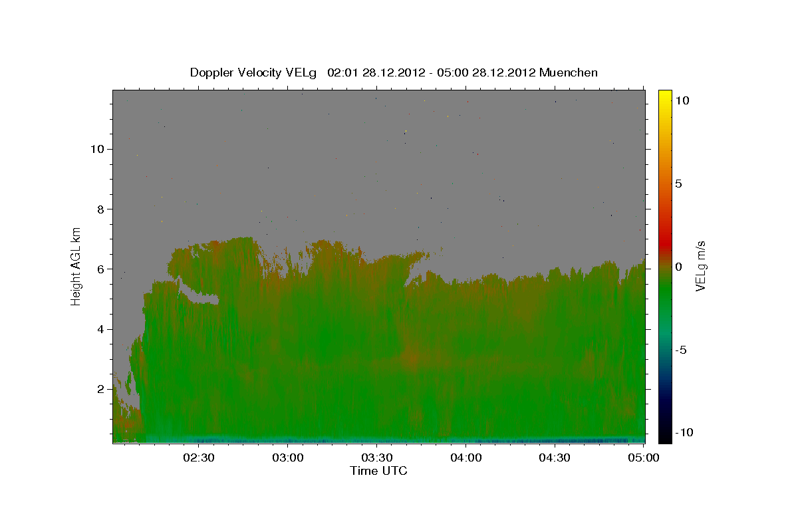
Task: Click the chart title 'Doppler Velocity VELg'
Action: [253, 72]
